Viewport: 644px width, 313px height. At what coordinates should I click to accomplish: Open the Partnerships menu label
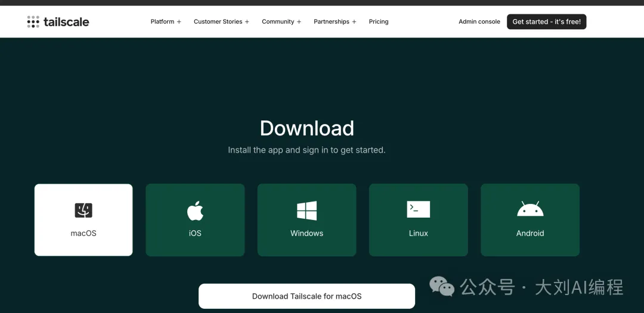[332, 21]
